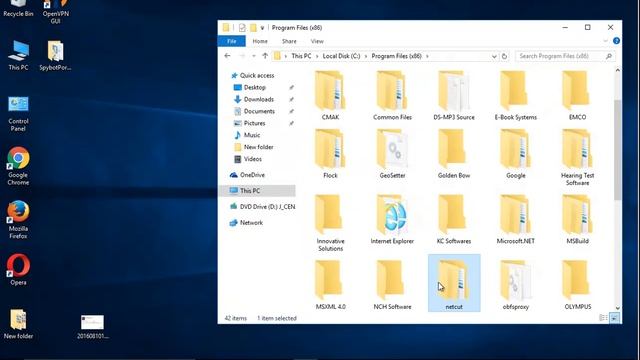
Task: Expand the address bar history dropdown
Action: point(494,56)
